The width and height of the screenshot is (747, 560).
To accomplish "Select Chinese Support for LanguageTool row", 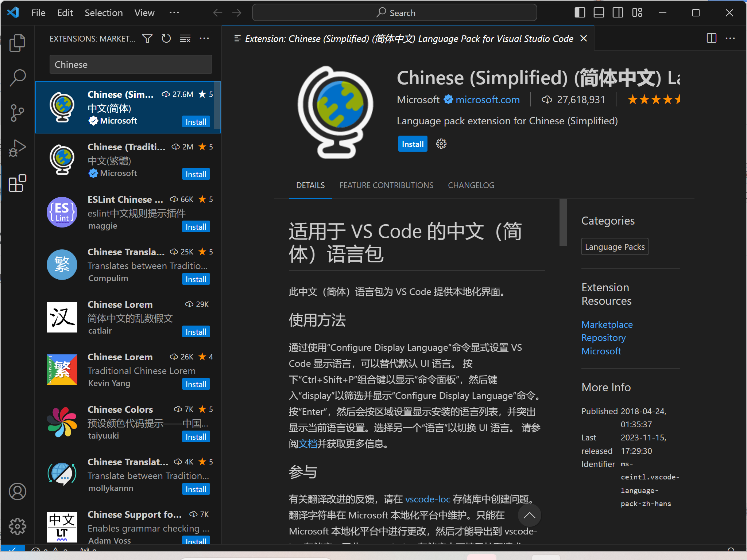I will click(128, 525).
